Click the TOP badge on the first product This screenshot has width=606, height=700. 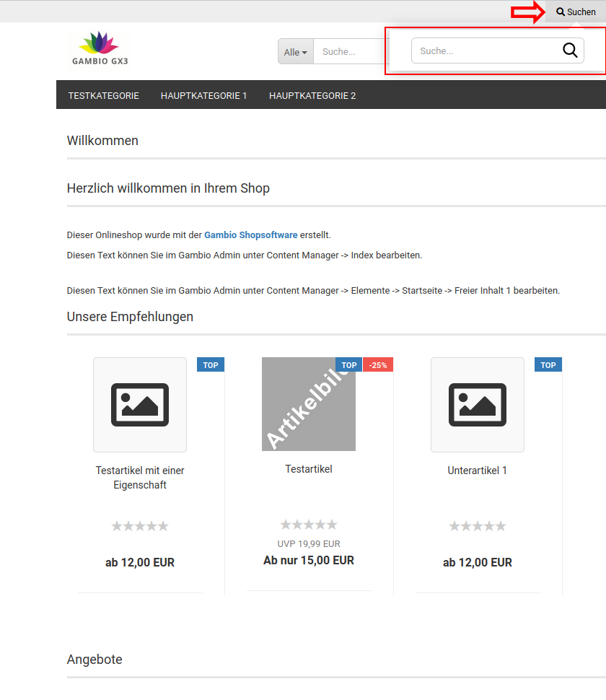211,365
